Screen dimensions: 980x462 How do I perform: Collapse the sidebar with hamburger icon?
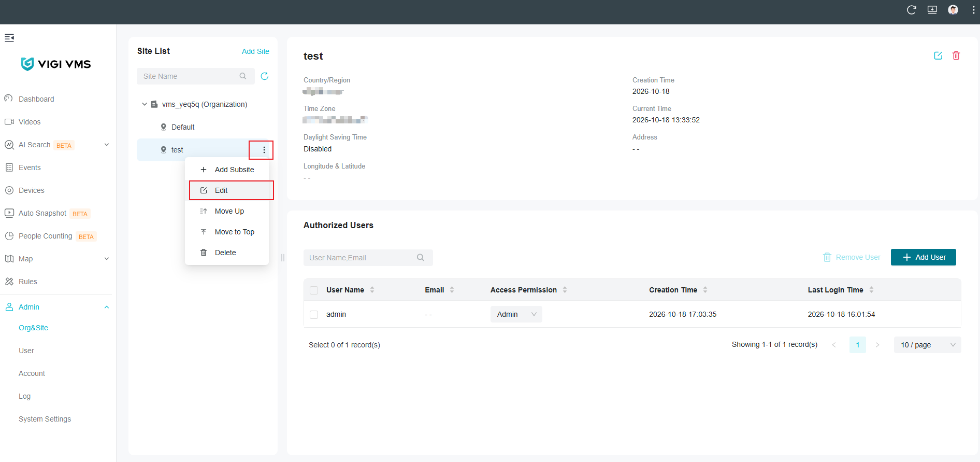click(9, 38)
